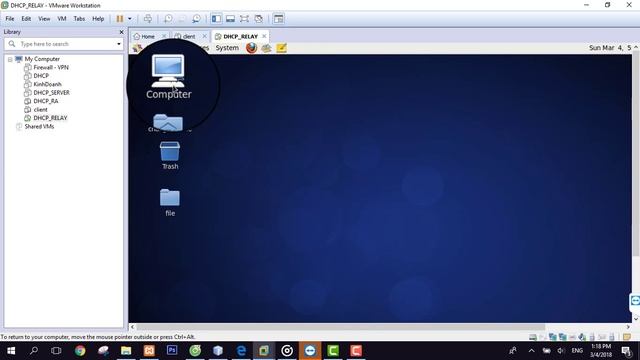Screen dimensions: 640x360
Task: Click the scroll right arrow below VM view
Action: (x=628, y=327)
